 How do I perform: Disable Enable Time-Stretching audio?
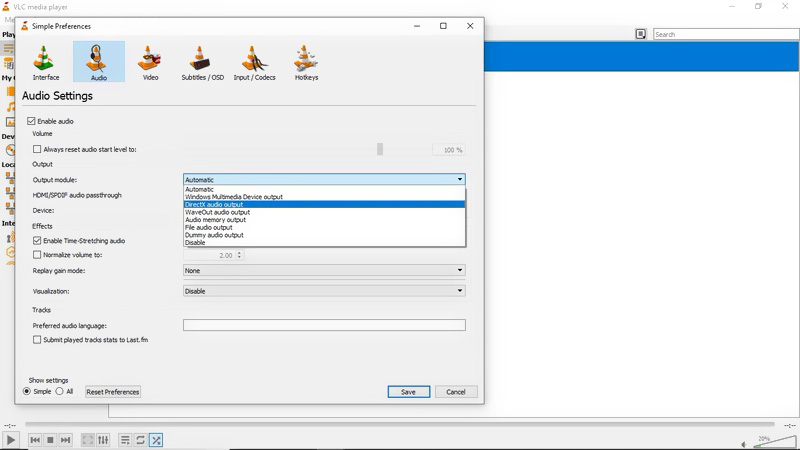38,241
